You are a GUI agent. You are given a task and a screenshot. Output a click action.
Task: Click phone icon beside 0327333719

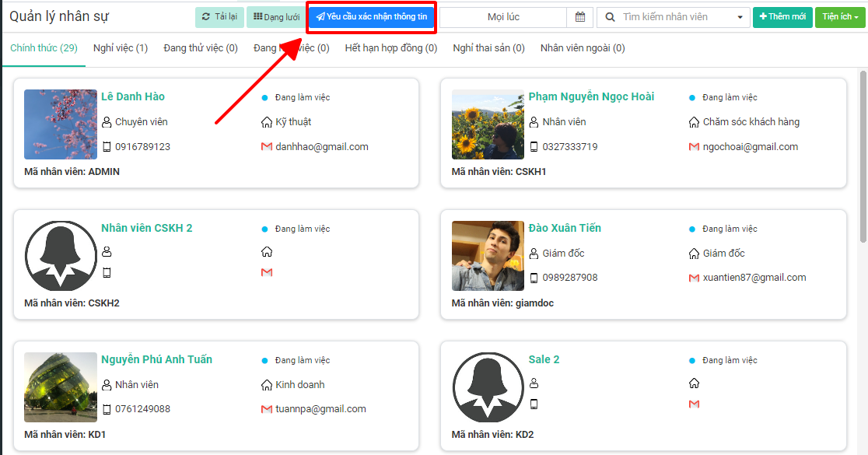(534, 146)
